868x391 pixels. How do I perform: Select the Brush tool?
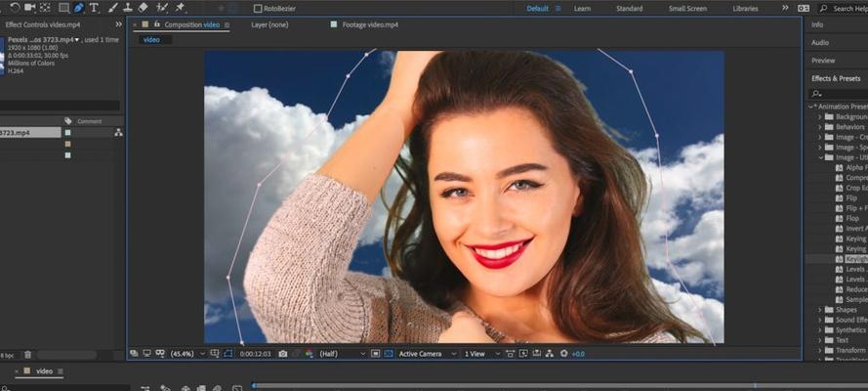112,8
